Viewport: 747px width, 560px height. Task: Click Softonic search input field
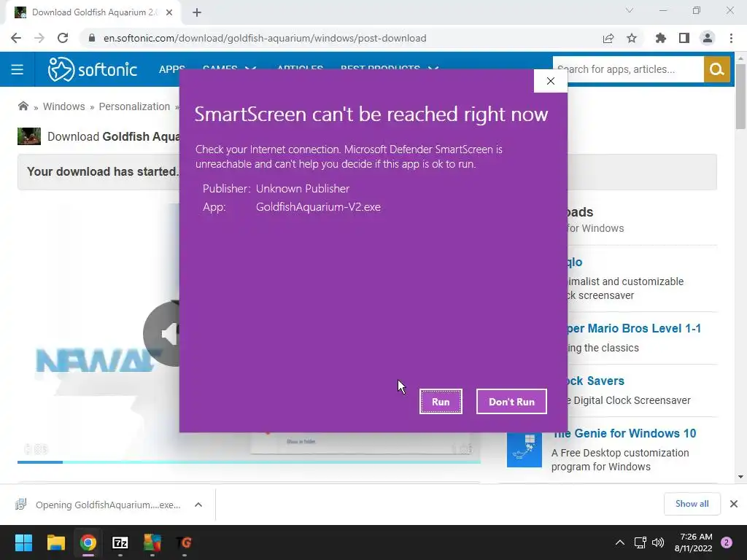point(628,69)
